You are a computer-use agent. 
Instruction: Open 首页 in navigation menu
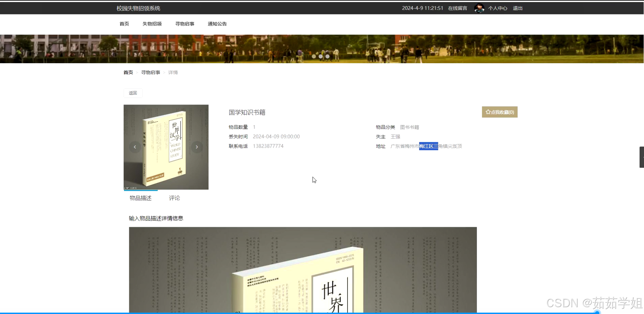[x=124, y=24]
